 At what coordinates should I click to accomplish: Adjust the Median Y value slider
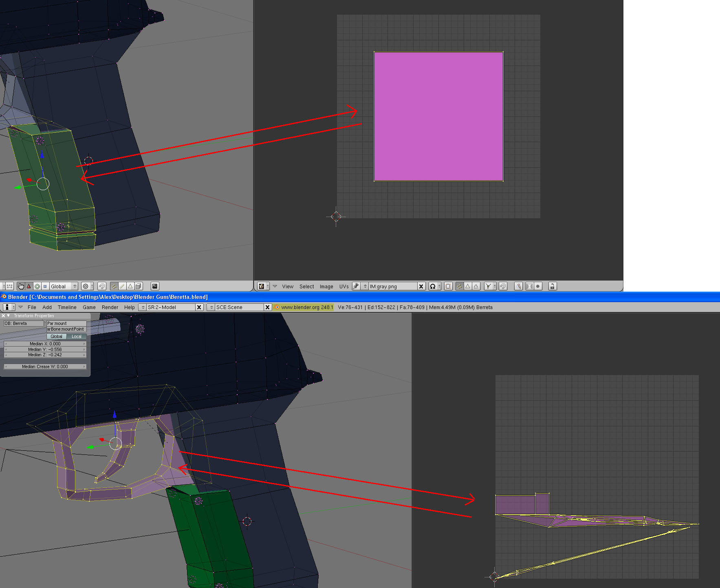45,349
